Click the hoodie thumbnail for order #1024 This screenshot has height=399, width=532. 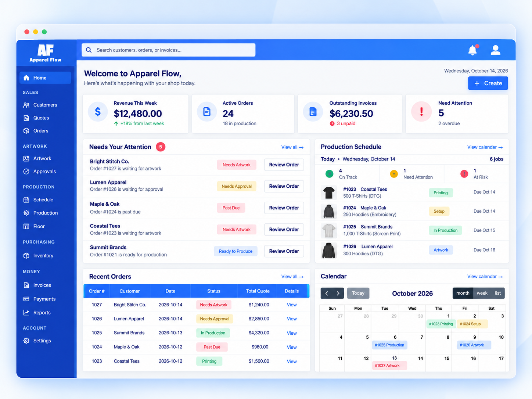pos(329,211)
